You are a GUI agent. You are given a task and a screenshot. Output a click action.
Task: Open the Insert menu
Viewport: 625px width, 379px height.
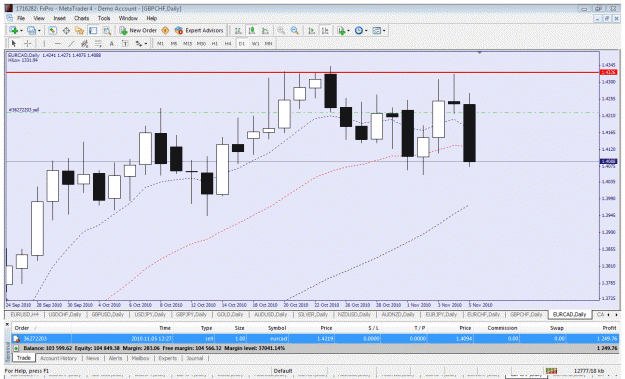point(59,18)
